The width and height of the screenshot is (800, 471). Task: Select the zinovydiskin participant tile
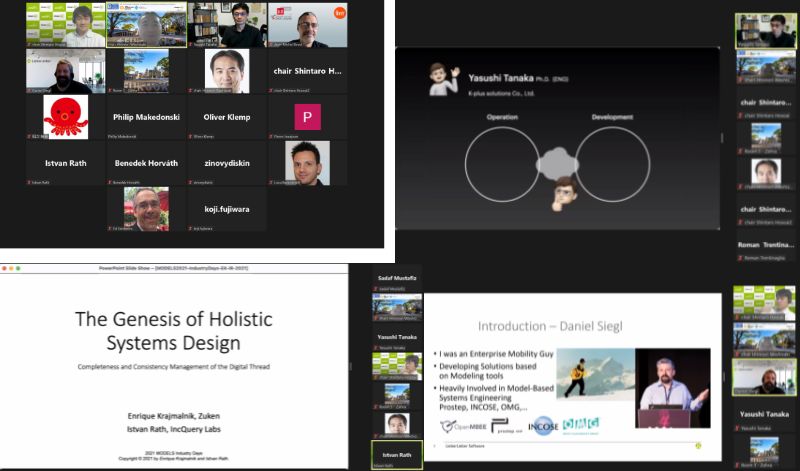pyautogui.click(x=227, y=163)
